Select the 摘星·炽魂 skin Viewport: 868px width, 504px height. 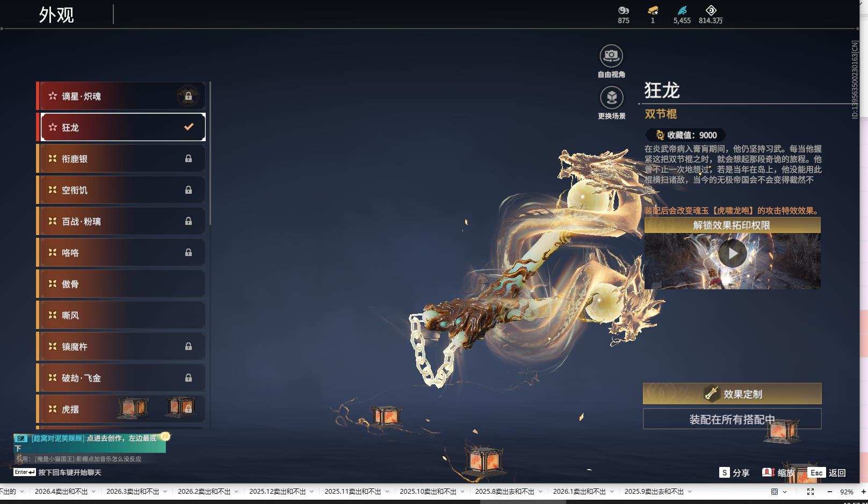[x=121, y=96]
